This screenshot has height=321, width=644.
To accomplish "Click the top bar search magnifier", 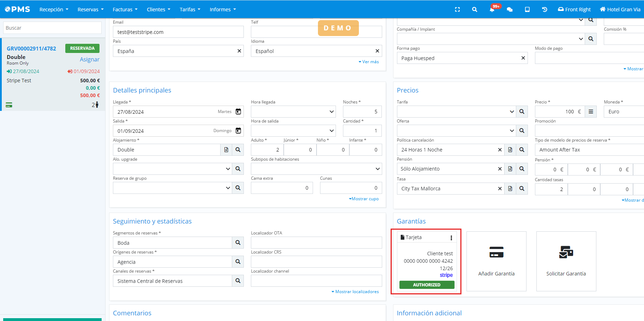I will [475, 10].
